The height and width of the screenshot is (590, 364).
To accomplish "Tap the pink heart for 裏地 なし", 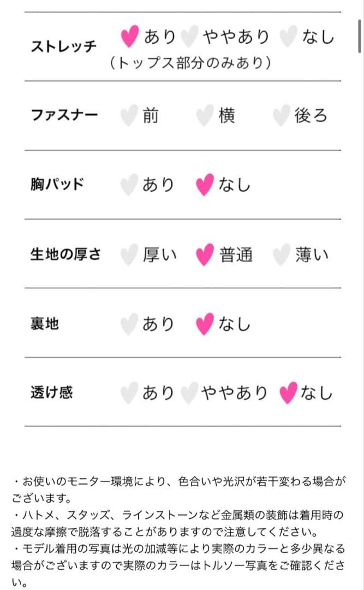I will tap(204, 324).
